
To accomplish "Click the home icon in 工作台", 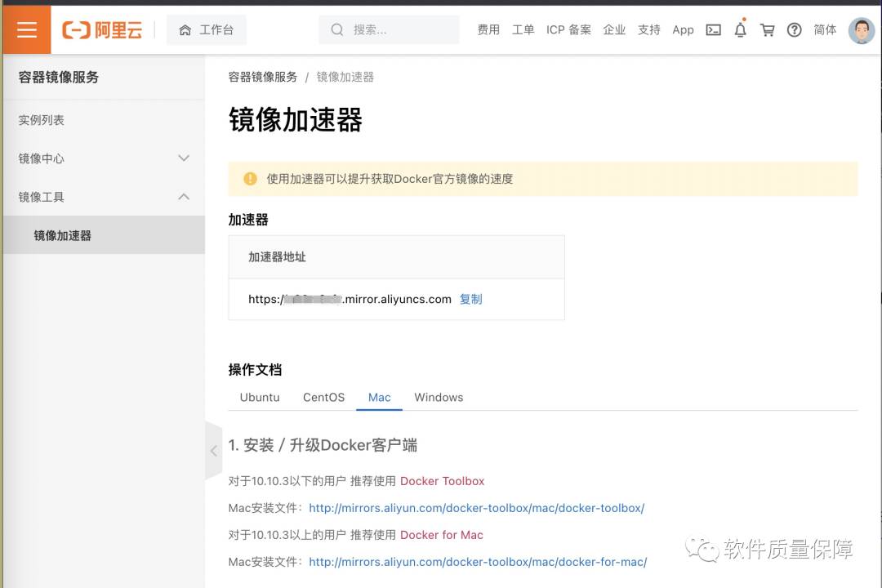I will (x=185, y=30).
